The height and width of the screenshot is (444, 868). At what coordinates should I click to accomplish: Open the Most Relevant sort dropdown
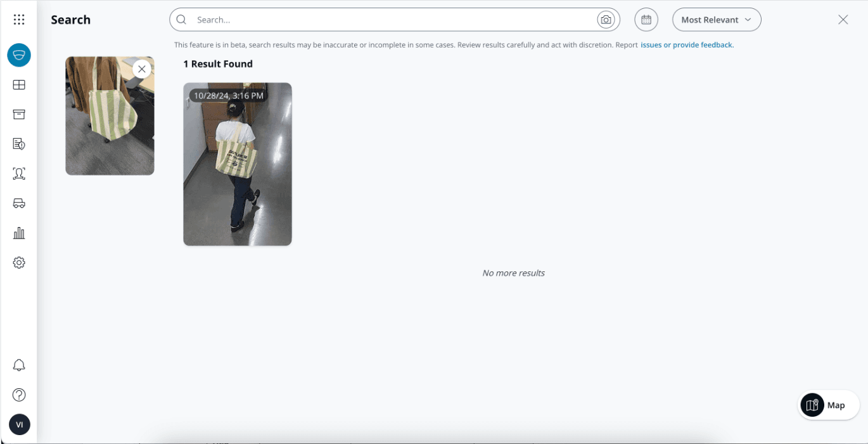(x=711, y=20)
